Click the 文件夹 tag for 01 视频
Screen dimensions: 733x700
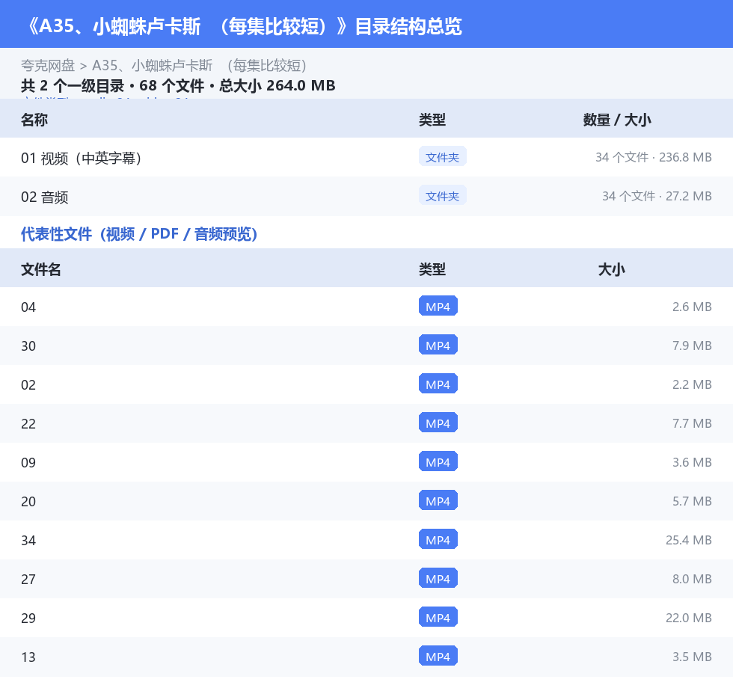pyautogui.click(x=442, y=157)
